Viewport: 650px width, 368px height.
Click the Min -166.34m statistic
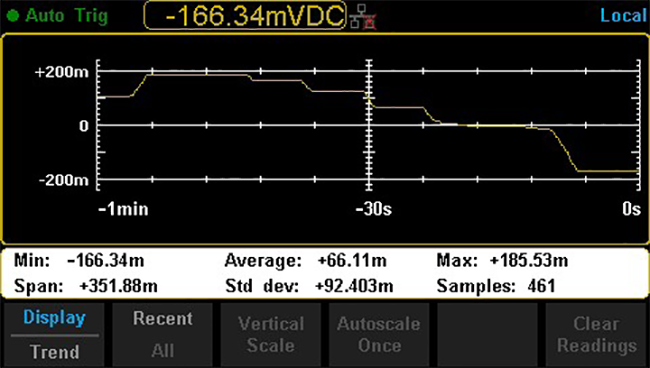click(x=79, y=261)
